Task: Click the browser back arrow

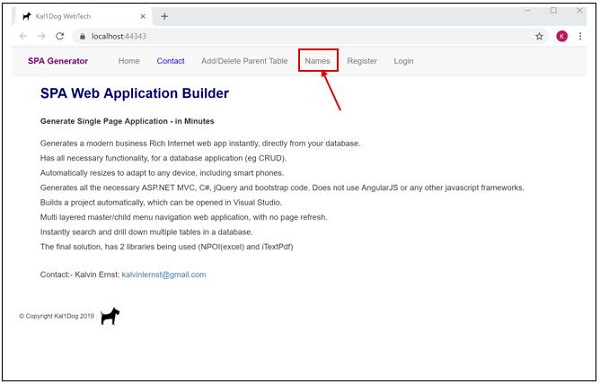Action: point(23,36)
